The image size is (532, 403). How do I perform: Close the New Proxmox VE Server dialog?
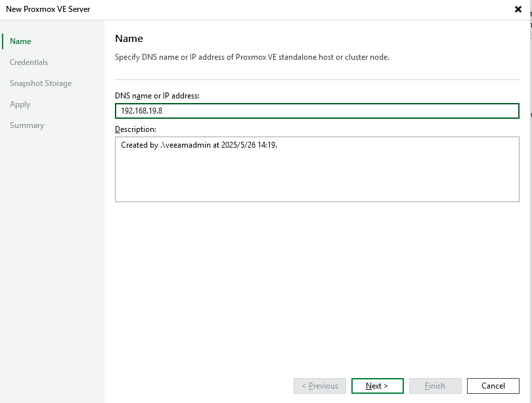[518, 9]
